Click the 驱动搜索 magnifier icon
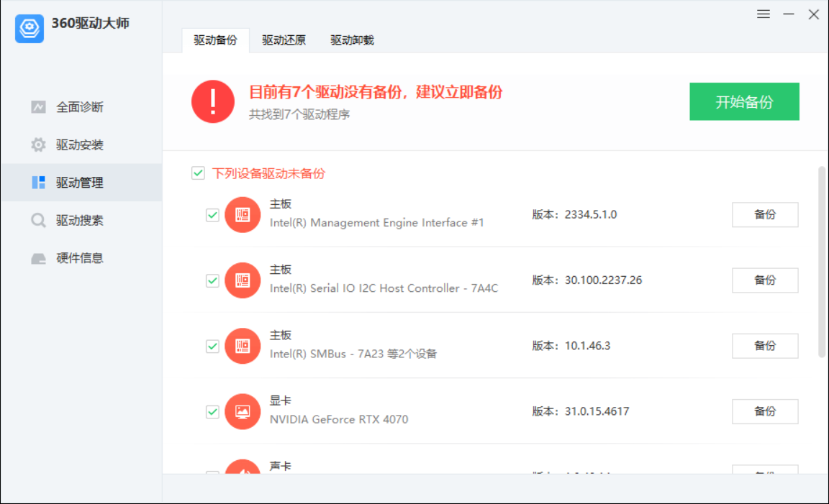The height and width of the screenshot is (504, 829). pos(38,220)
